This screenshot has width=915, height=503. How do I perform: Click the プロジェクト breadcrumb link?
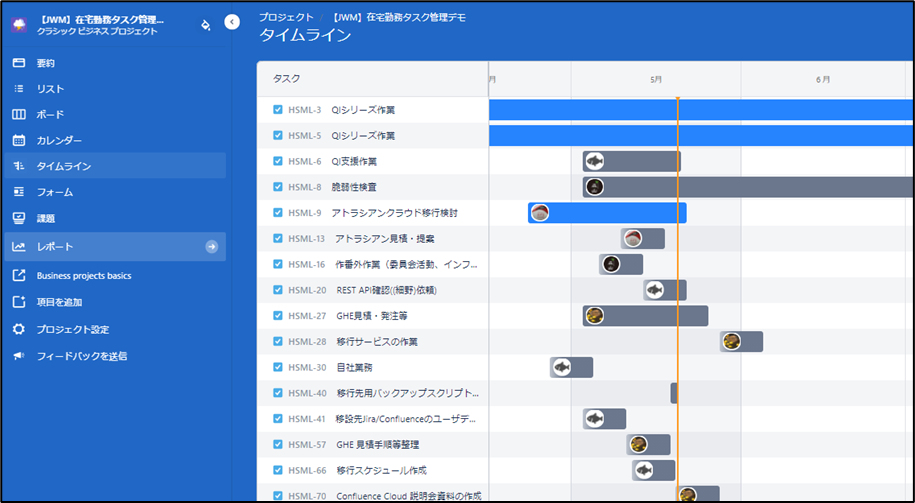click(x=285, y=18)
